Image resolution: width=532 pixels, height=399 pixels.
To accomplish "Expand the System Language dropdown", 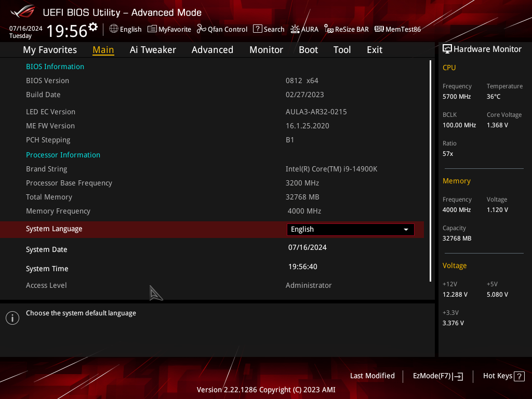I will 351,229.
